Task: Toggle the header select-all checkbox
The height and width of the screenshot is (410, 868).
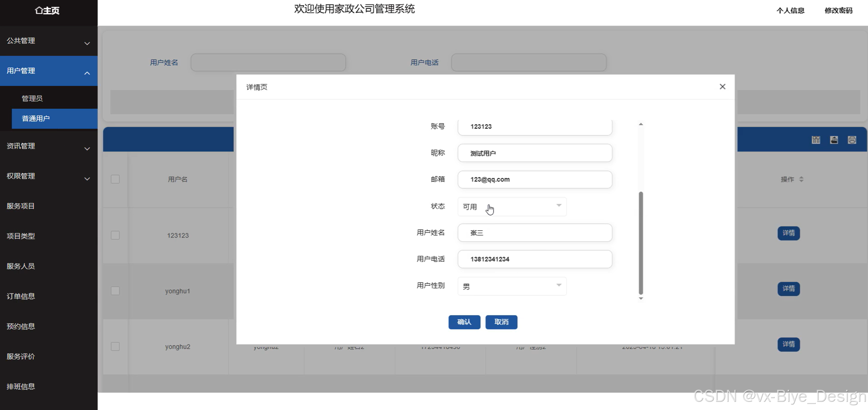Action: point(115,179)
